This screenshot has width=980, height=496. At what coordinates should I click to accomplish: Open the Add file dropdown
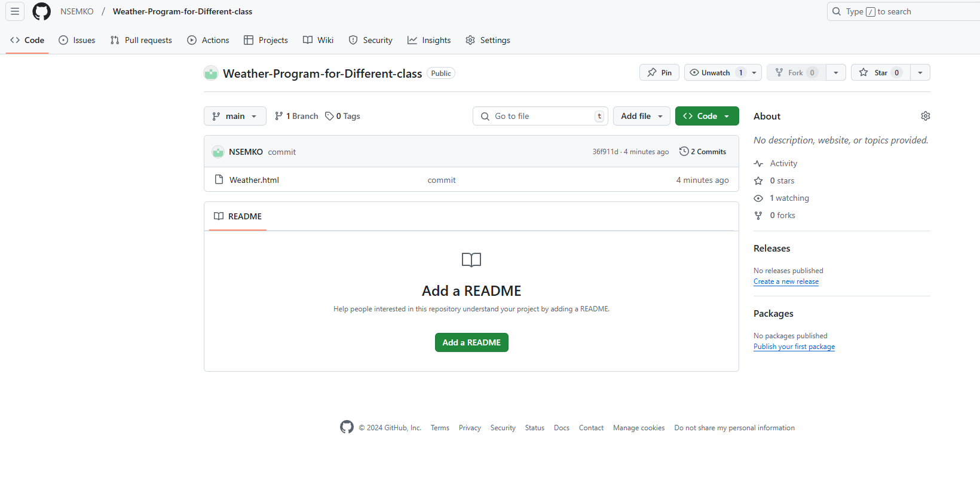coord(642,116)
